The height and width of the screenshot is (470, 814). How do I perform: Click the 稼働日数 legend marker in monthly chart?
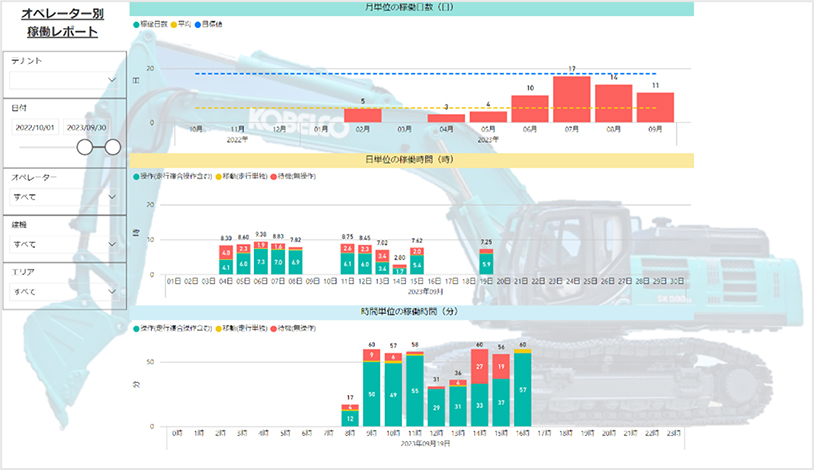coord(137,24)
